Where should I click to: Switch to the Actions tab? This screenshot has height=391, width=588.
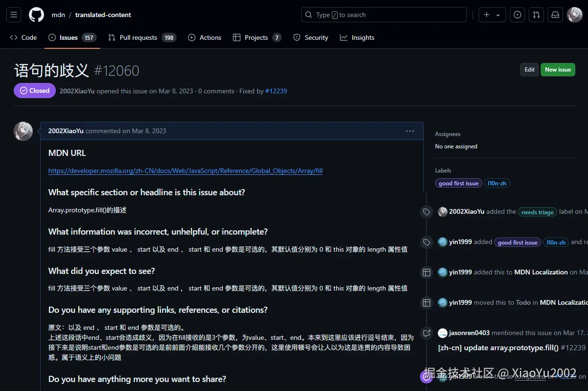pyautogui.click(x=205, y=37)
